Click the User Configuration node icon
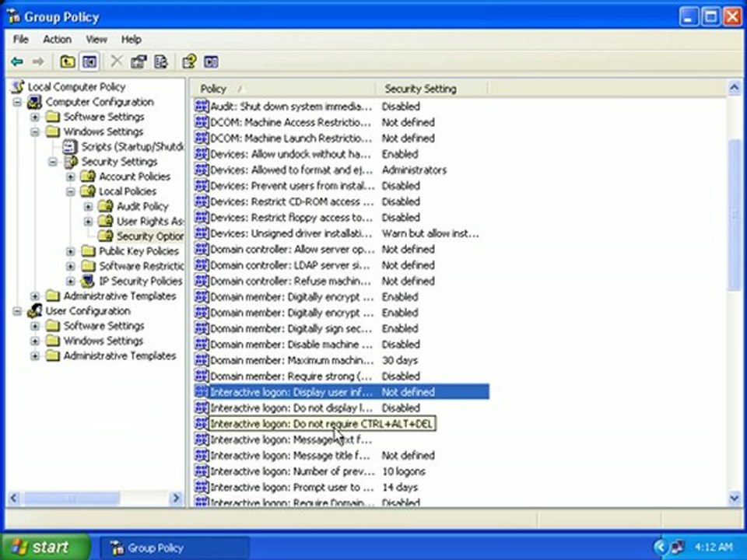The height and width of the screenshot is (560, 747). coord(35,311)
